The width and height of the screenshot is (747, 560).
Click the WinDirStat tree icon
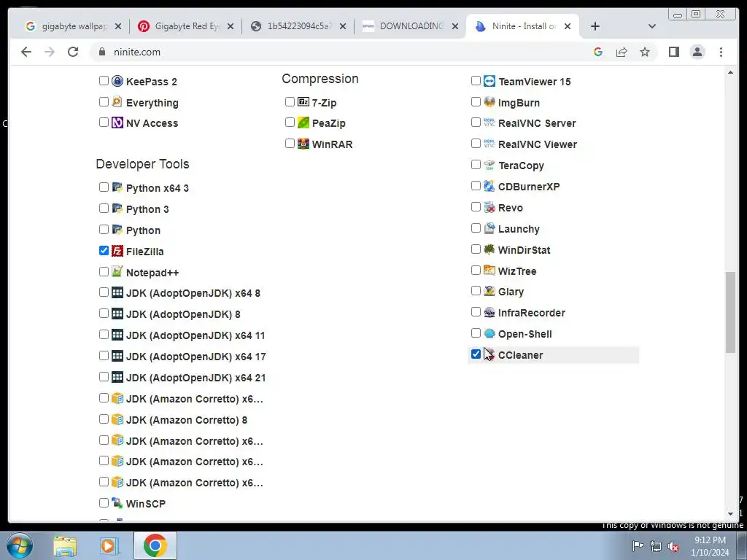coord(489,249)
